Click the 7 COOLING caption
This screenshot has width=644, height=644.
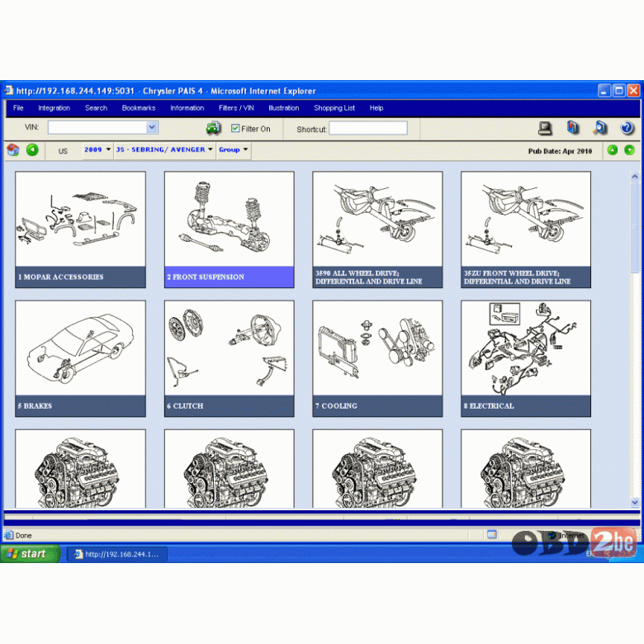[377, 405]
